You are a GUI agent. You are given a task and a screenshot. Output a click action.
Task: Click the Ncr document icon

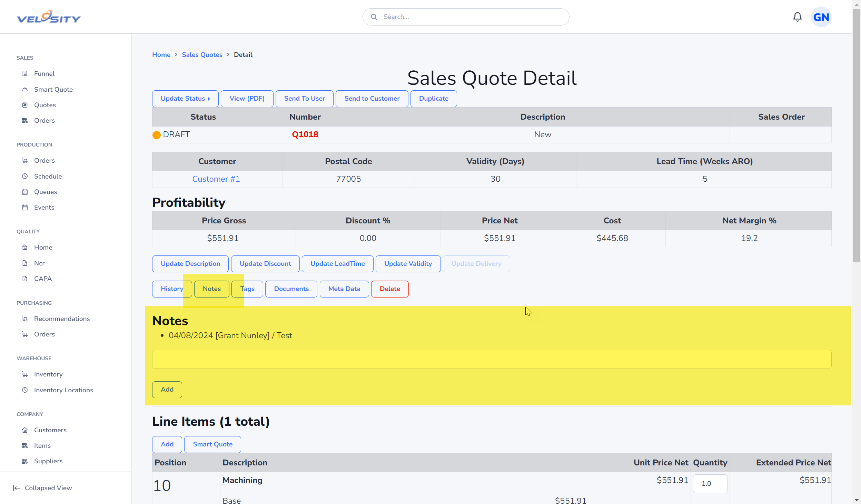coord(25,263)
